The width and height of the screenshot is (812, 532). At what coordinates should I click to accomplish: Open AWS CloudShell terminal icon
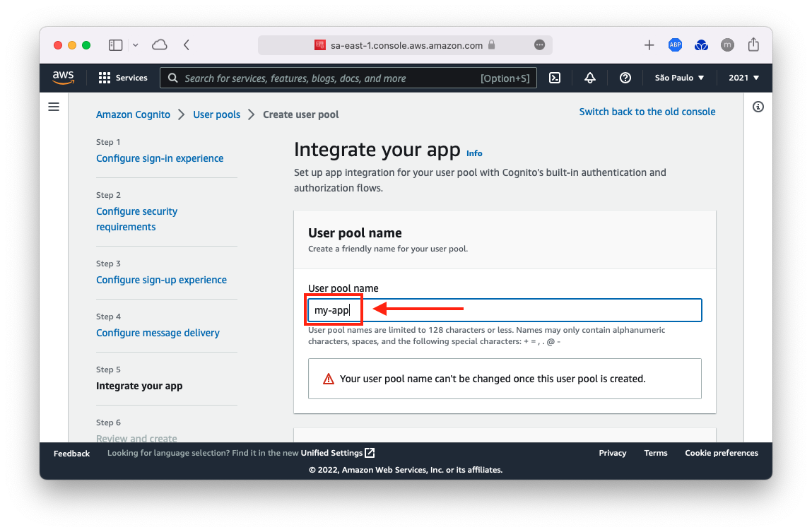tap(555, 78)
